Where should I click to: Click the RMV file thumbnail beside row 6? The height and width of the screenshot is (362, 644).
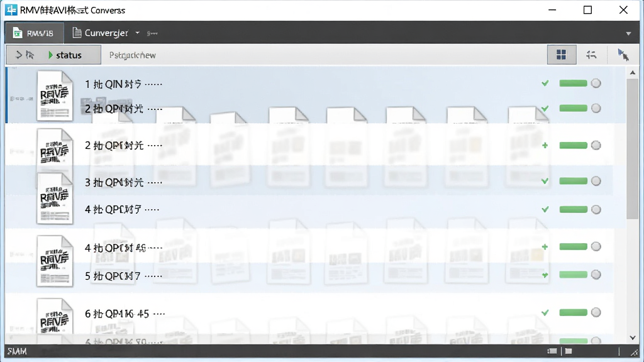click(55, 316)
